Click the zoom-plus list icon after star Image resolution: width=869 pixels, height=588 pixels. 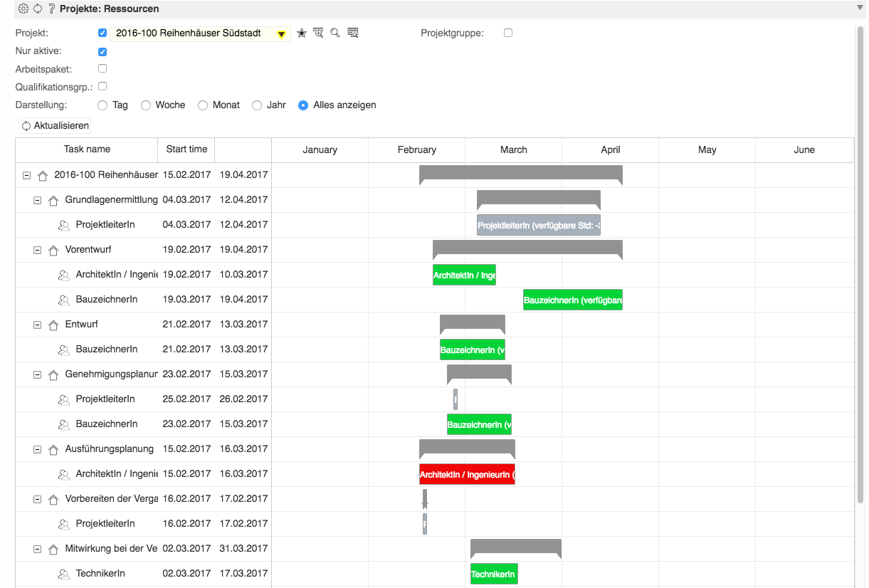click(x=318, y=33)
